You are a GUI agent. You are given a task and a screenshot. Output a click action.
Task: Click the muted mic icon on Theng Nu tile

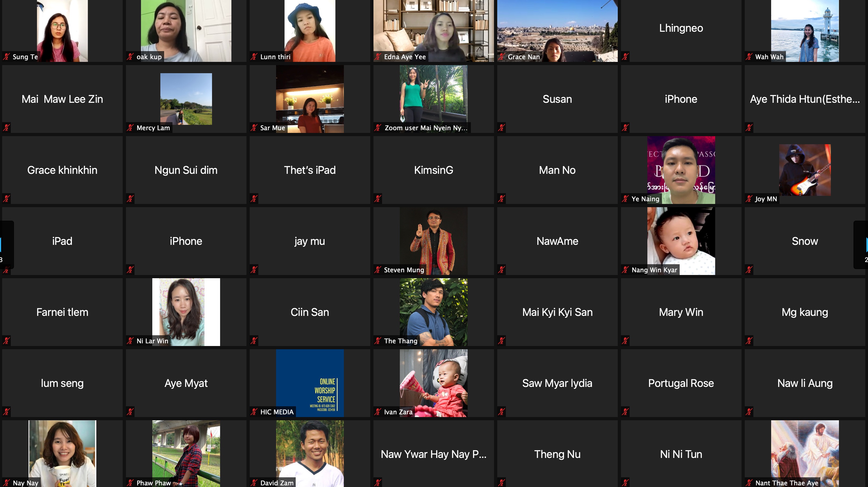click(x=502, y=483)
